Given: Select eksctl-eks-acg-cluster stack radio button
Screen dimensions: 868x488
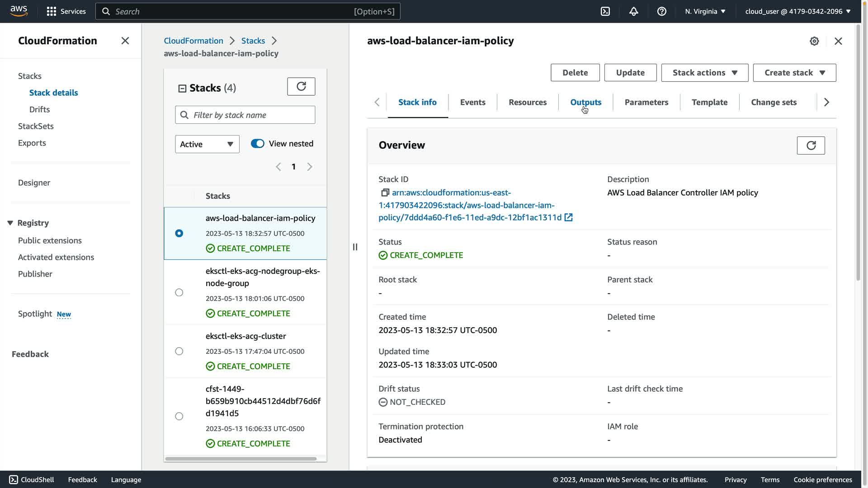Looking at the screenshot, I should tap(179, 351).
